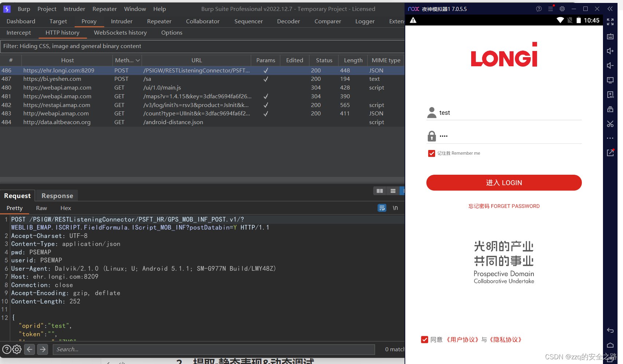Viewport: 623px width, 364px height.
Task: Open the Nox hamburger menu in titlebar
Action: tap(551, 9)
